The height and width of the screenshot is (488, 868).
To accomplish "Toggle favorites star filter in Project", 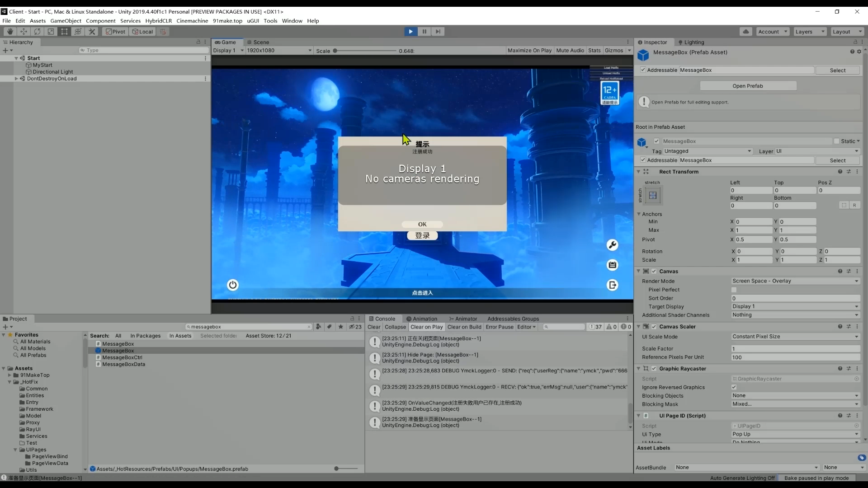I will (340, 327).
